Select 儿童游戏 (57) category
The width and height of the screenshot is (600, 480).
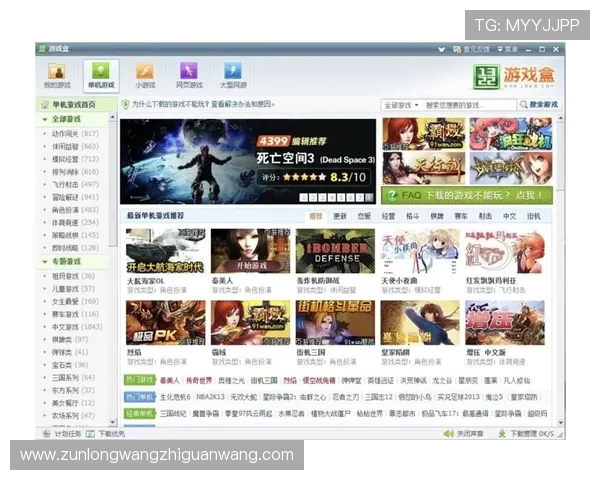73,289
